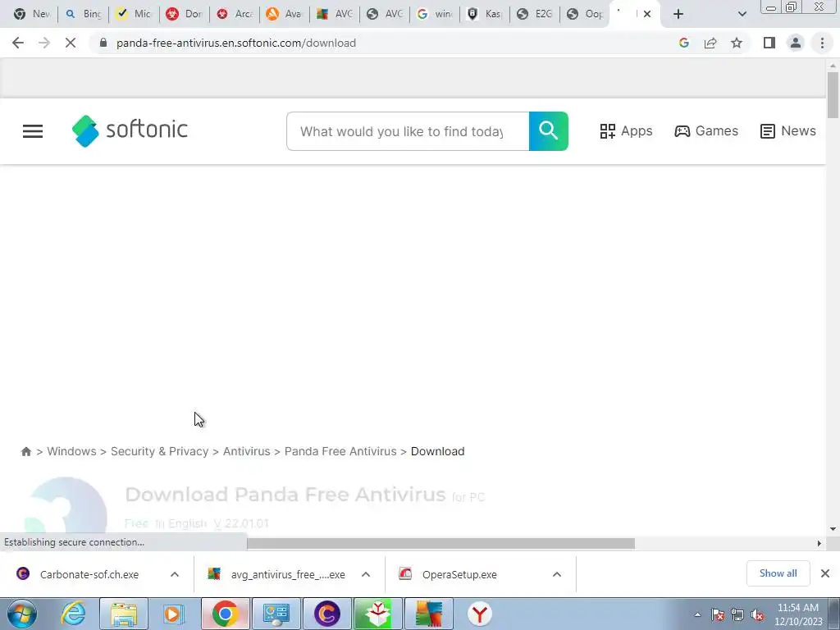Open Windows Media Player from taskbar

tap(174, 614)
